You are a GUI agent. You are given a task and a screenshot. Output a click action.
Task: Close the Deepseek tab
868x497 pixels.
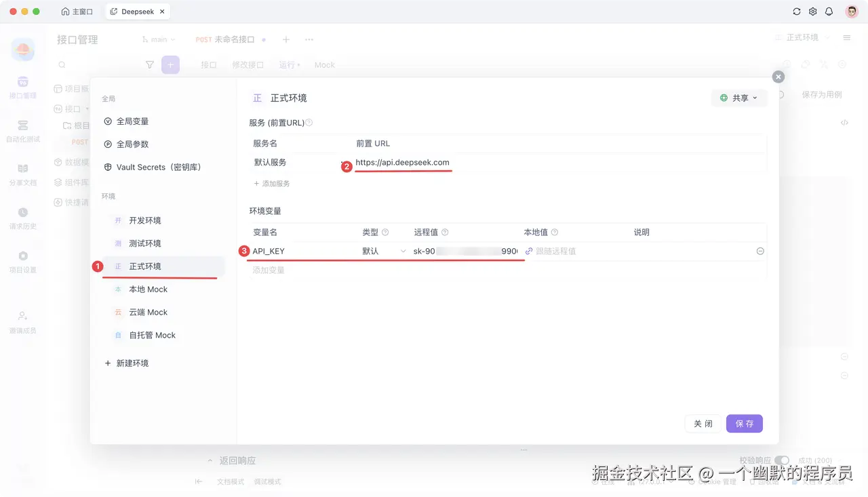(162, 12)
